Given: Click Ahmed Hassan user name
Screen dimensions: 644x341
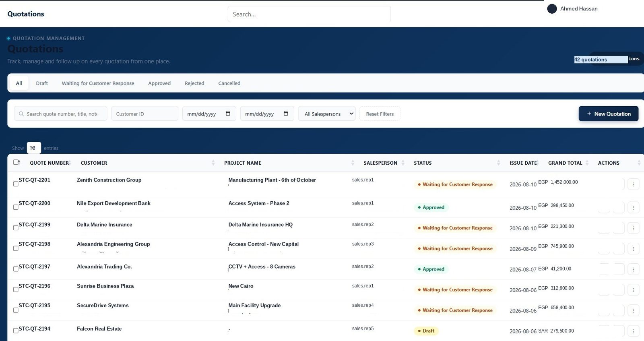Looking at the screenshot, I should pyautogui.click(x=579, y=8).
